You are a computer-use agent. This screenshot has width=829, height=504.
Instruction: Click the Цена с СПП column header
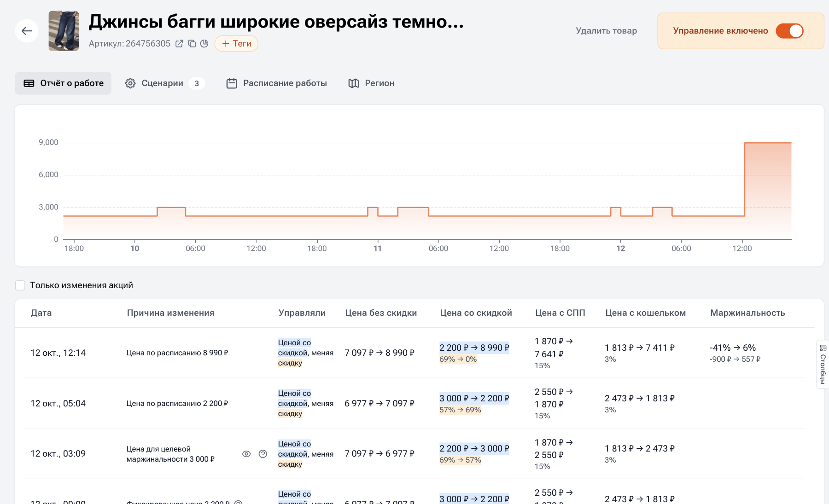click(x=560, y=313)
